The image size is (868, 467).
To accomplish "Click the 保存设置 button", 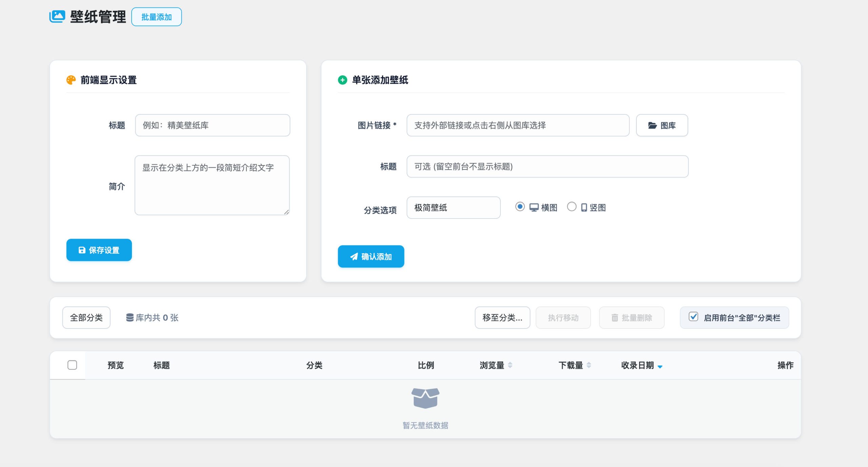I will coord(99,250).
